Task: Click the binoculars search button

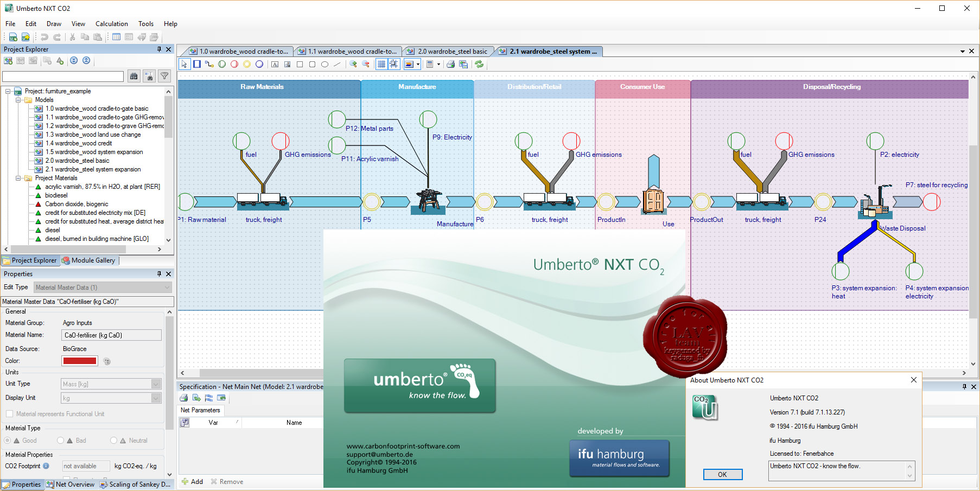Action: (134, 76)
